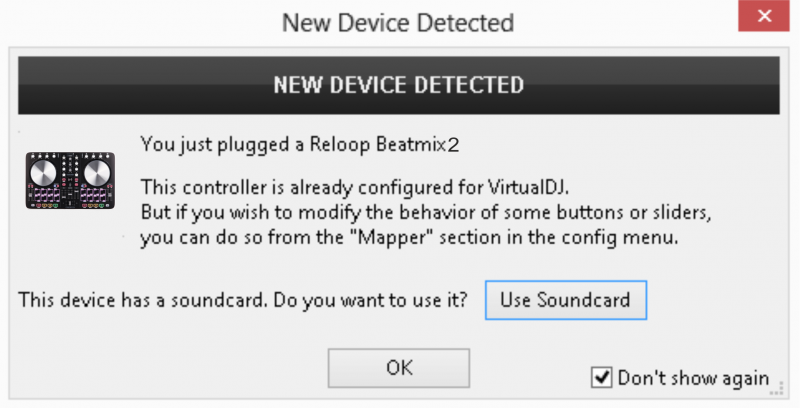Uncheck the Don't show again checkbox
The height and width of the screenshot is (408, 800).
(x=602, y=378)
